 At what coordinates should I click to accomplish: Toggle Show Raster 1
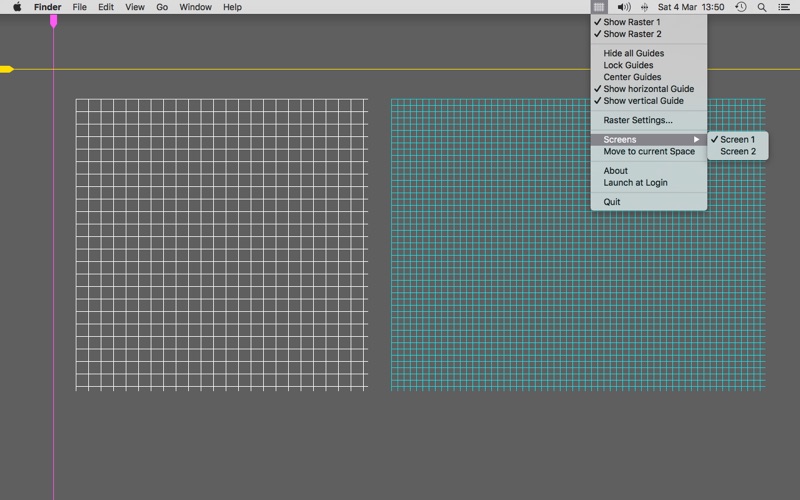649,22
